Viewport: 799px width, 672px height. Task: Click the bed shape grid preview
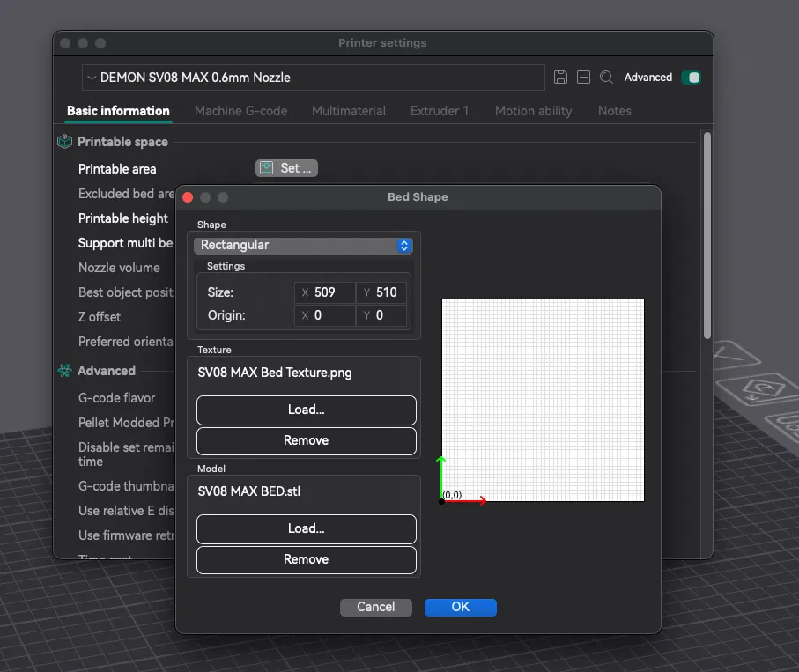pyautogui.click(x=543, y=401)
